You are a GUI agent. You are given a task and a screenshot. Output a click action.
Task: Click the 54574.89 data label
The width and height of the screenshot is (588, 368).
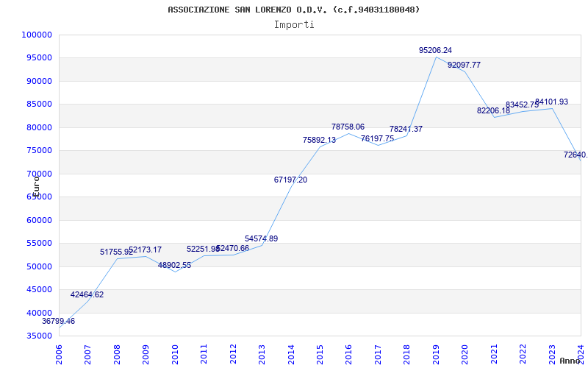pyautogui.click(x=262, y=238)
